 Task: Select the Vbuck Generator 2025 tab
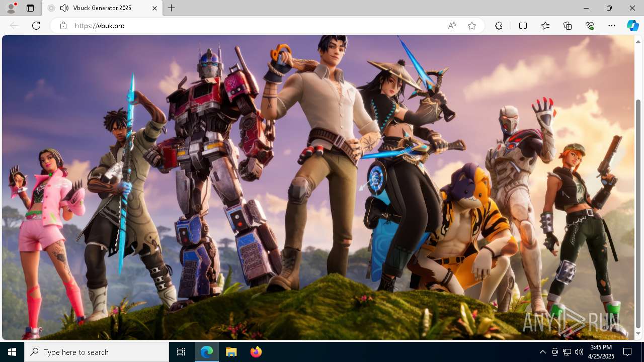[102, 8]
